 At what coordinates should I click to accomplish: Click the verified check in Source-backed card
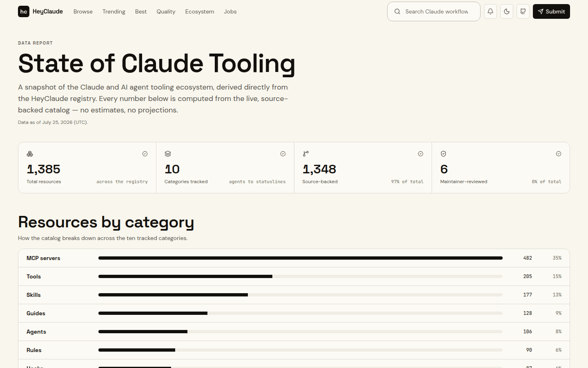click(421, 154)
